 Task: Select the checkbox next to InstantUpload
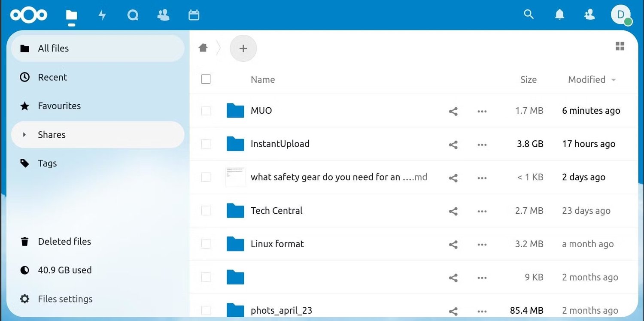[x=206, y=144]
